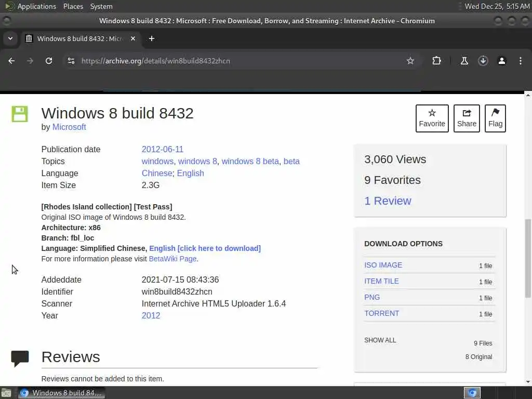Click the Favorite star button

[x=432, y=118]
